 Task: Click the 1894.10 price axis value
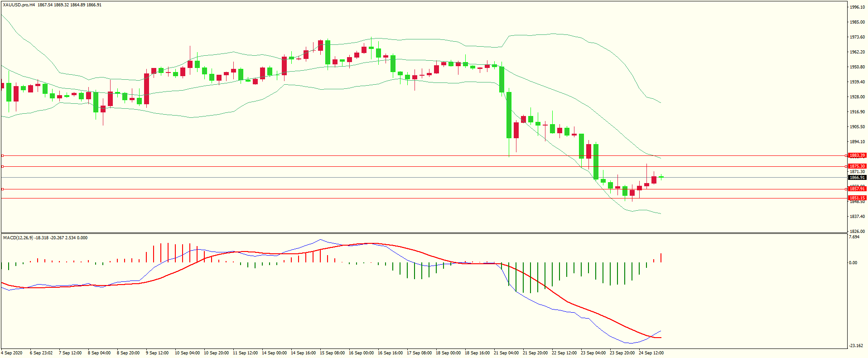click(x=858, y=142)
